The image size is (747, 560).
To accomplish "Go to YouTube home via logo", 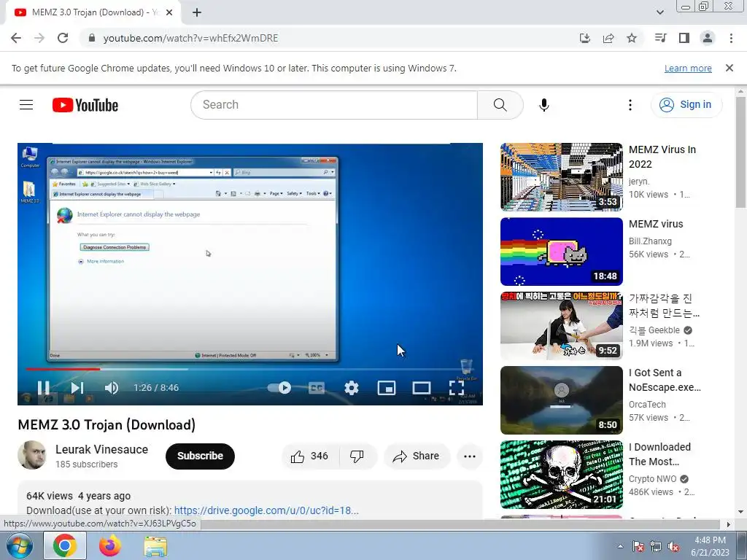I will tap(85, 105).
